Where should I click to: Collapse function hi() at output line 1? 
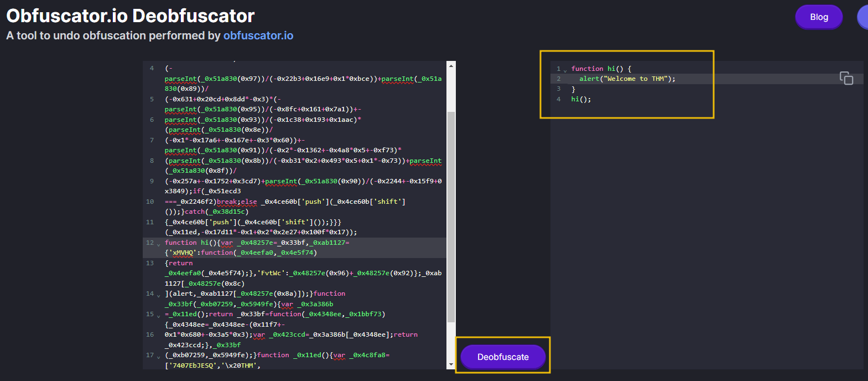[565, 70]
